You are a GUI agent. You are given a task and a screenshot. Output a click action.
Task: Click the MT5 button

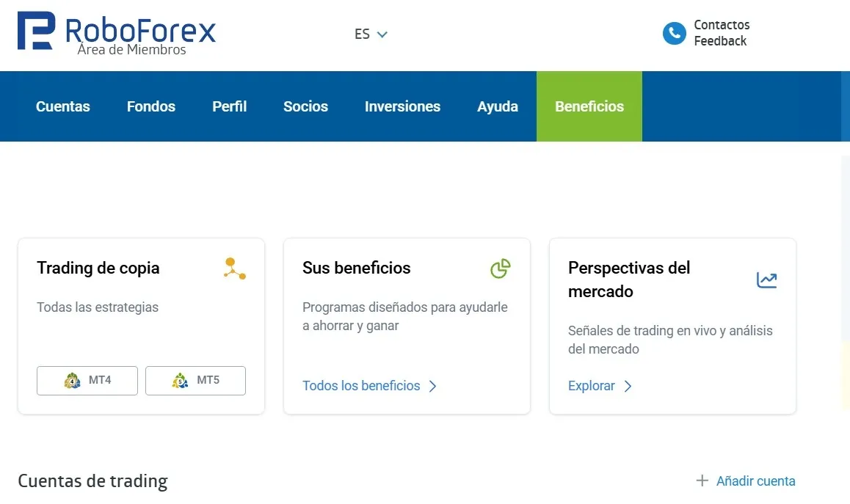click(x=195, y=381)
